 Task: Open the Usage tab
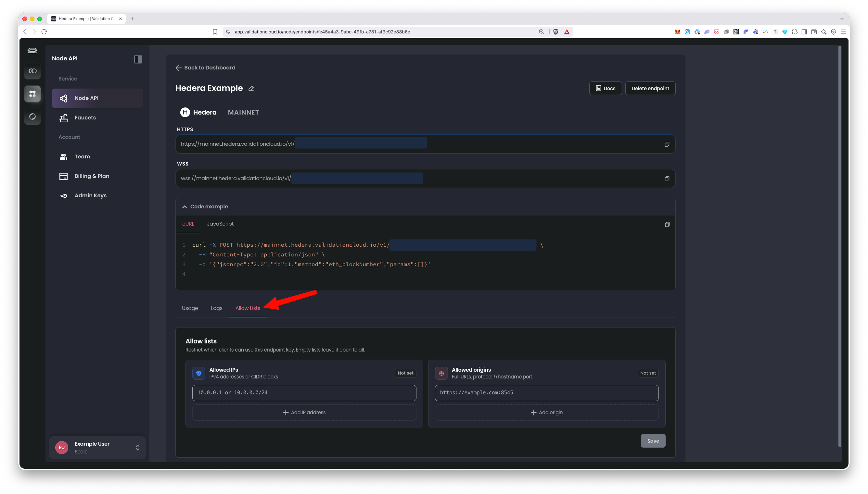pos(190,308)
